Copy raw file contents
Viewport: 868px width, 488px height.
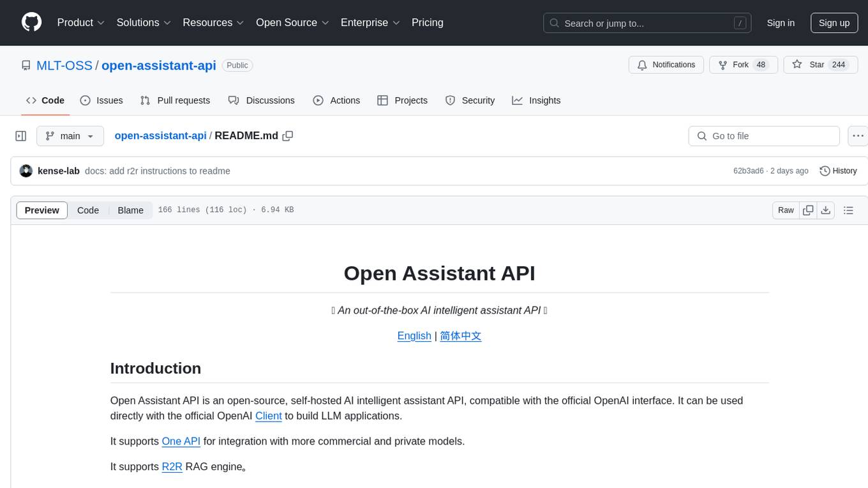pyautogui.click(x=808, y=210)
